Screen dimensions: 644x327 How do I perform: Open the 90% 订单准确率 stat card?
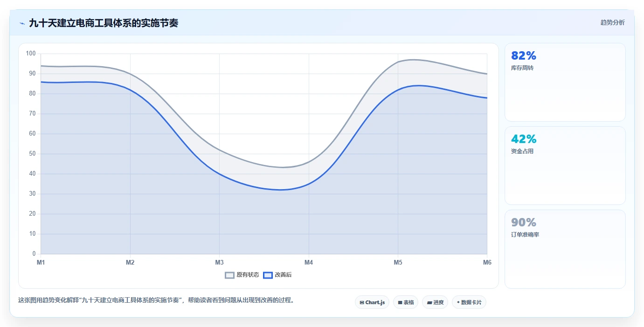tap(565, 249)
